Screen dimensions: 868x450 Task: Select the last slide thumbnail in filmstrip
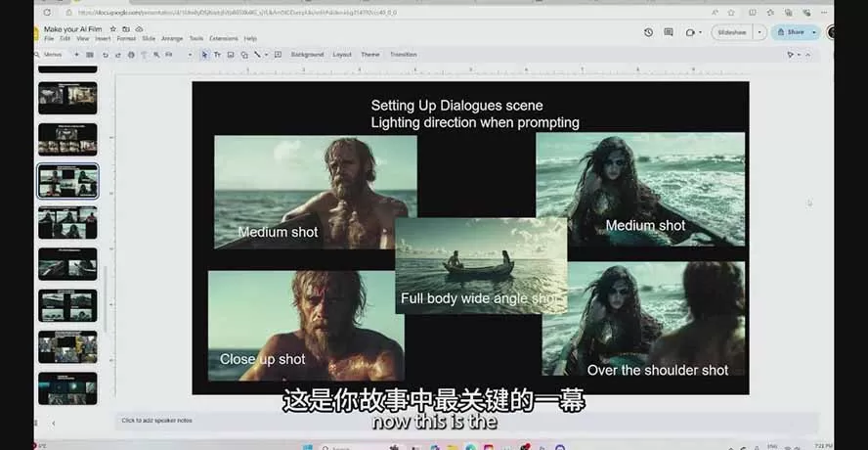click(x=67, y=388)
